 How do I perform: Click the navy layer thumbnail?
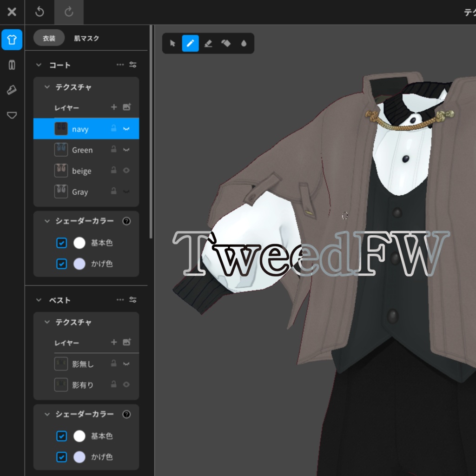pyautogui.click(x=61, y=129)
